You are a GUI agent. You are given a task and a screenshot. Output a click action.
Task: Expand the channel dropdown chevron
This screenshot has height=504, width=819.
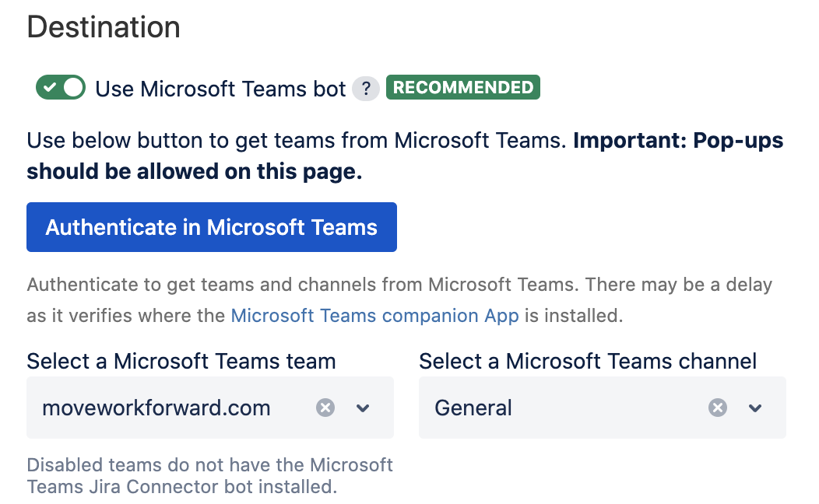point(755,408)
